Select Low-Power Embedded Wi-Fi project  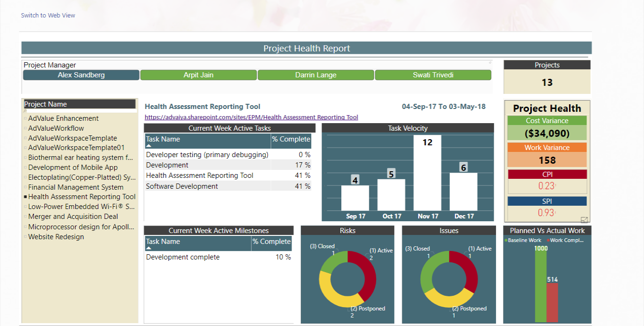(82, 207)
